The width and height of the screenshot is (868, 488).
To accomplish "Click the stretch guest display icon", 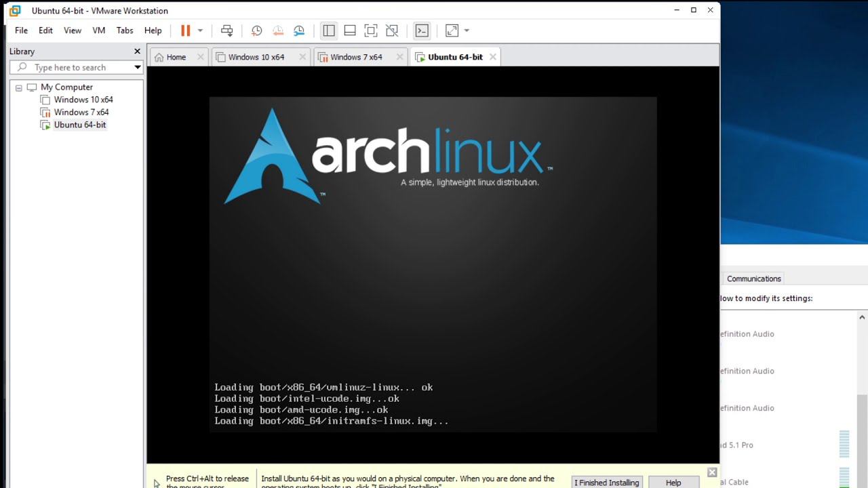I will pos(452,30).
